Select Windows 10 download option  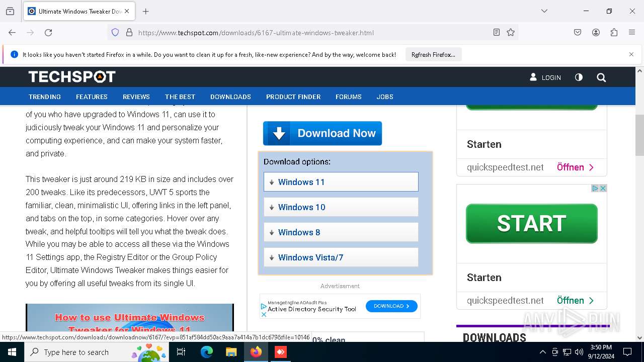(x=341, y=207)
